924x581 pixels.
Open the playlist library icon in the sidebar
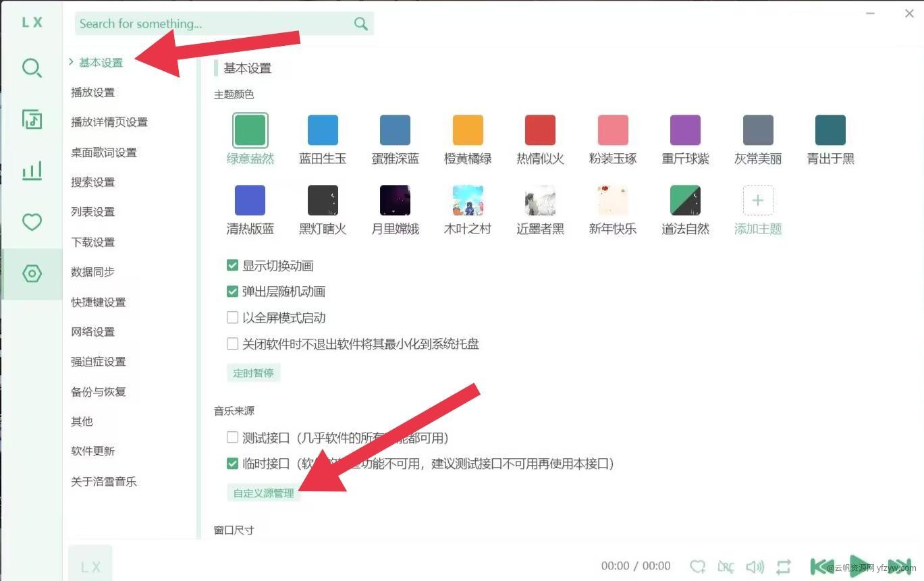click(32, 119)
